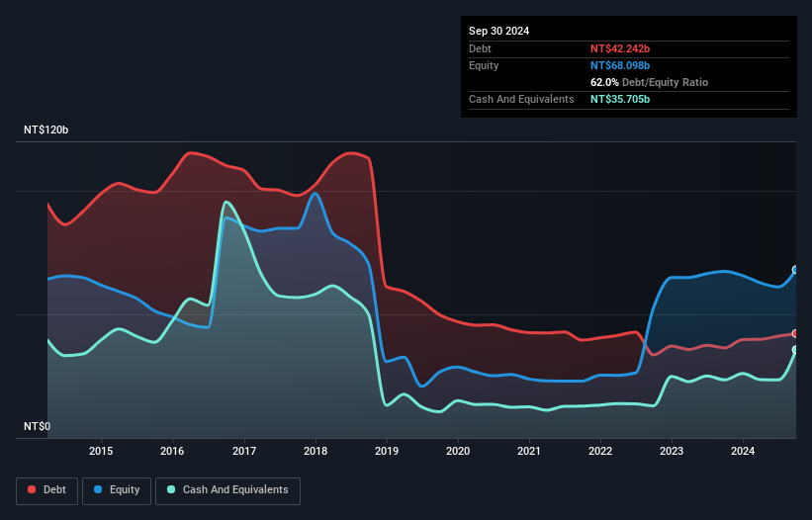Click the 2024 x-axis label
Viewport: 812px width, 520px height.
tap(743, 451)
